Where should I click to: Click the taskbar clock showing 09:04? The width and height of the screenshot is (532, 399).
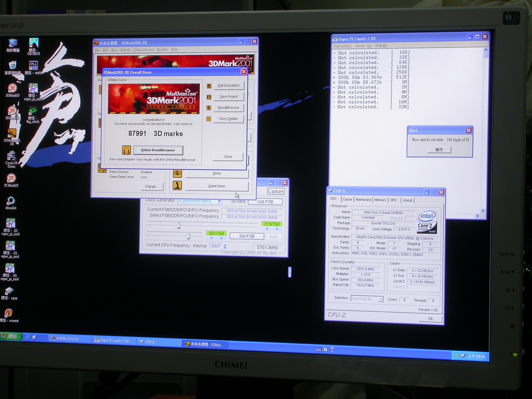(x=476, y=356)
